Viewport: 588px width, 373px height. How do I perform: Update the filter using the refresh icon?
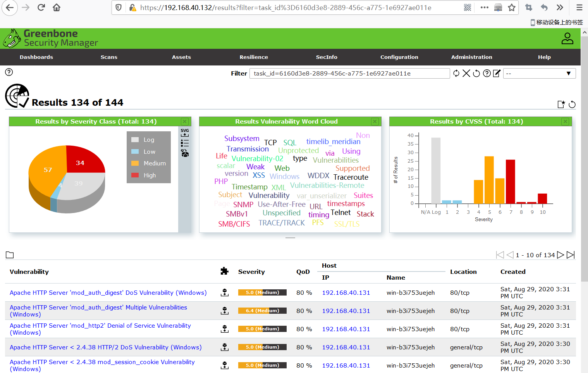pyautogui.click(x=456, y=73)
